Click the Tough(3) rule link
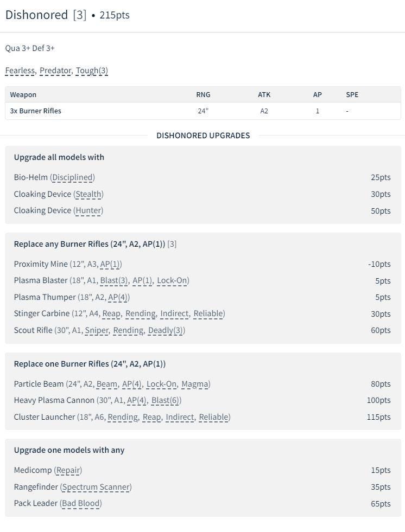Screen dimensions: 405x532 92,70
